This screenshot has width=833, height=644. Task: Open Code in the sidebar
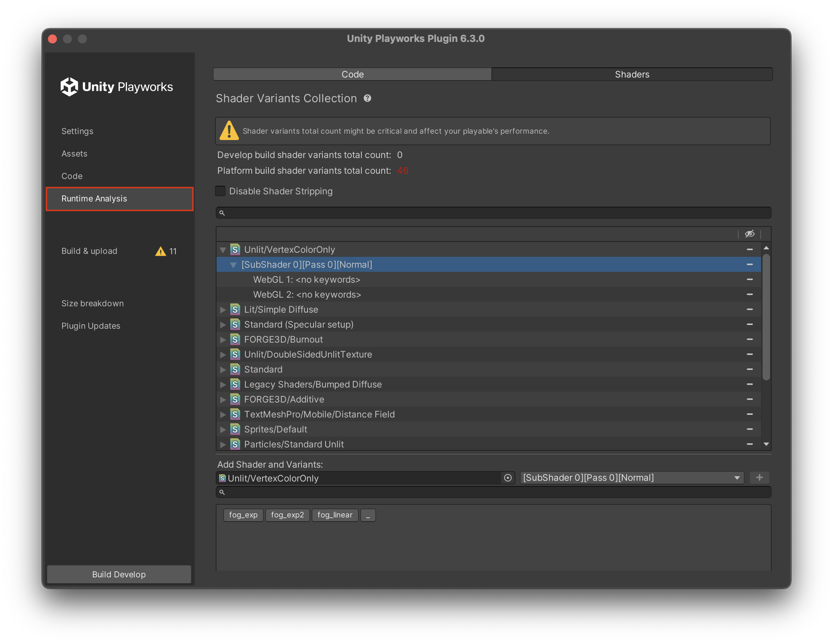click(x=72, y=176)
